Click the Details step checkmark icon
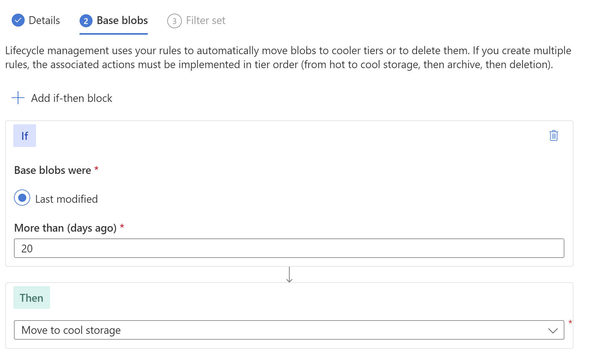Image resolution: width=591 pixels, height=364 pixels. (x=18, y=20)
